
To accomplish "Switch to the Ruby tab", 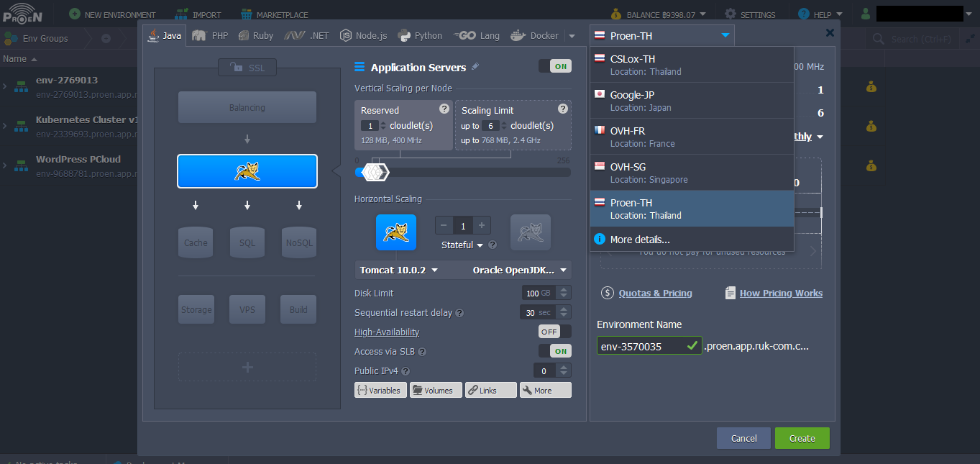I will (x=255, y=35).
